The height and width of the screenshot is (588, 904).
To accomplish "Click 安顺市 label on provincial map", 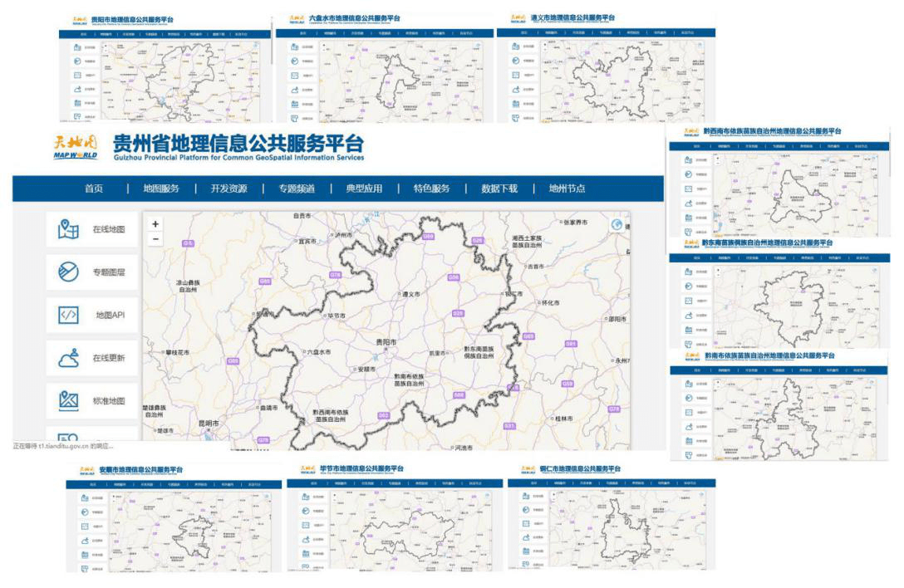I will [366, 369].
